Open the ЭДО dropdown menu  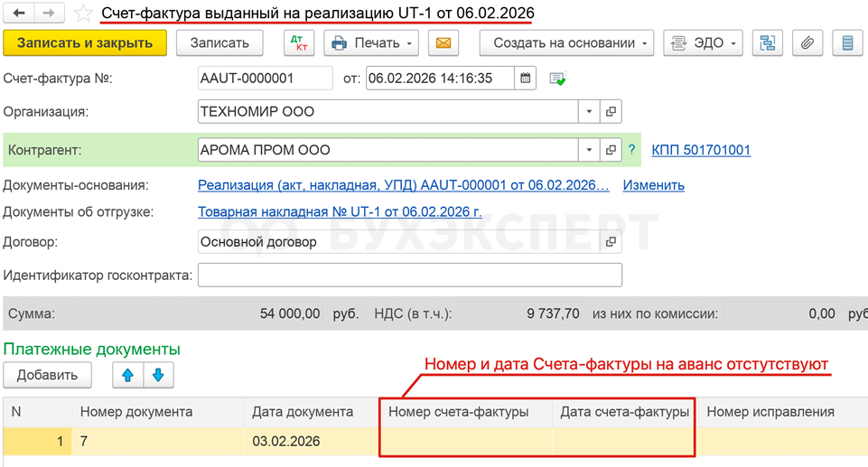click(703, 43)
